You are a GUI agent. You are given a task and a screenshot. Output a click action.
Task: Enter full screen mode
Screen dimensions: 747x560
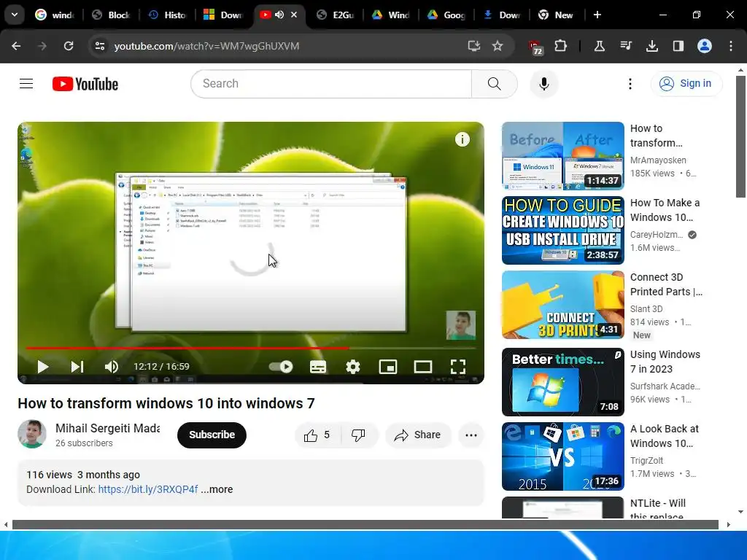point(458,367)
